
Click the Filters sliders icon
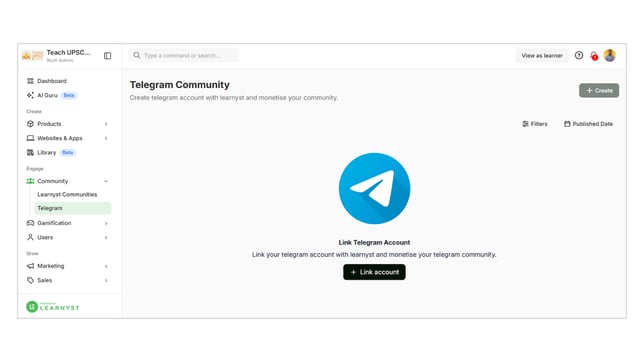click(x=525, y=124)
